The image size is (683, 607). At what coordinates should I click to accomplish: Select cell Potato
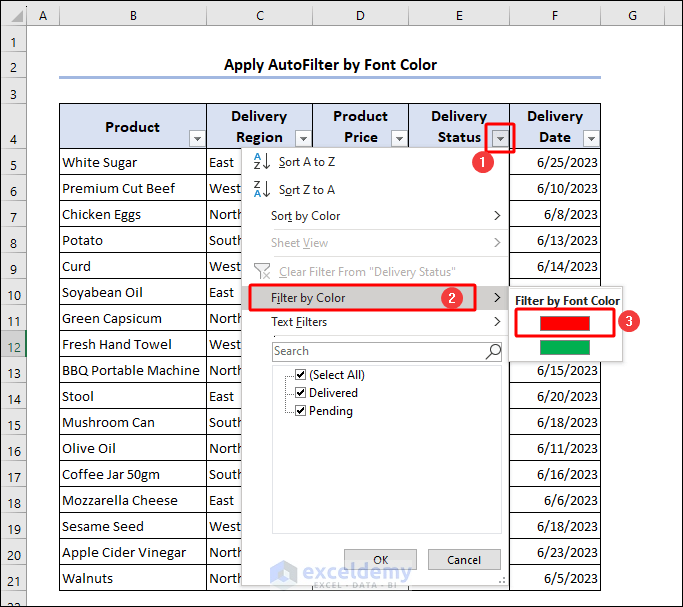[x=133, y=240]
